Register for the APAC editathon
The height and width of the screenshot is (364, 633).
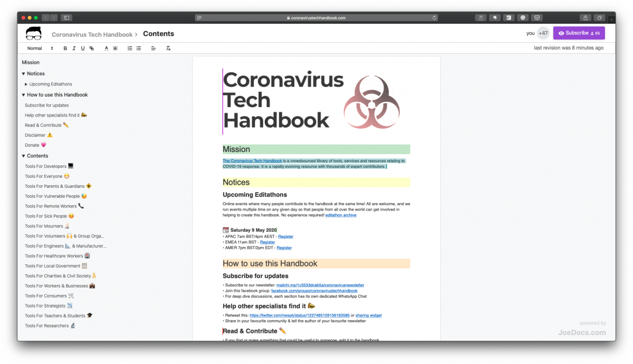[285, 237]
